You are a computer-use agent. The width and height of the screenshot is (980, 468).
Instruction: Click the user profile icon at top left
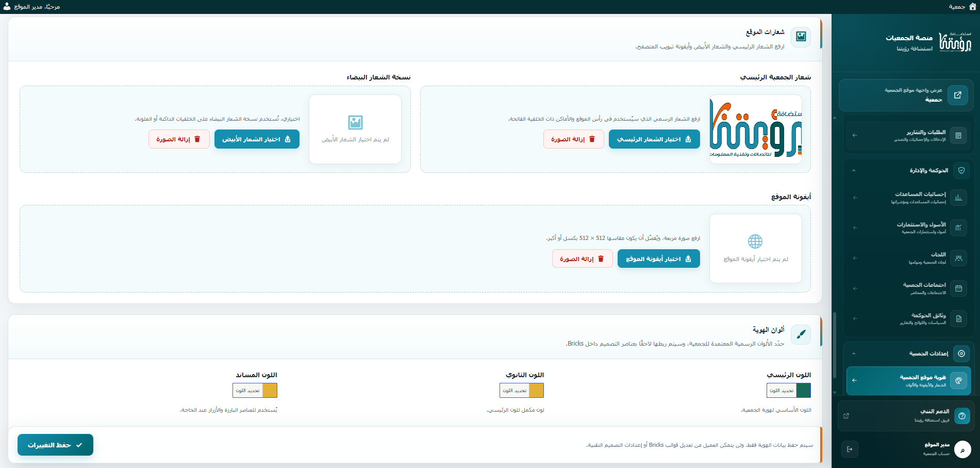tap(7, 7)
